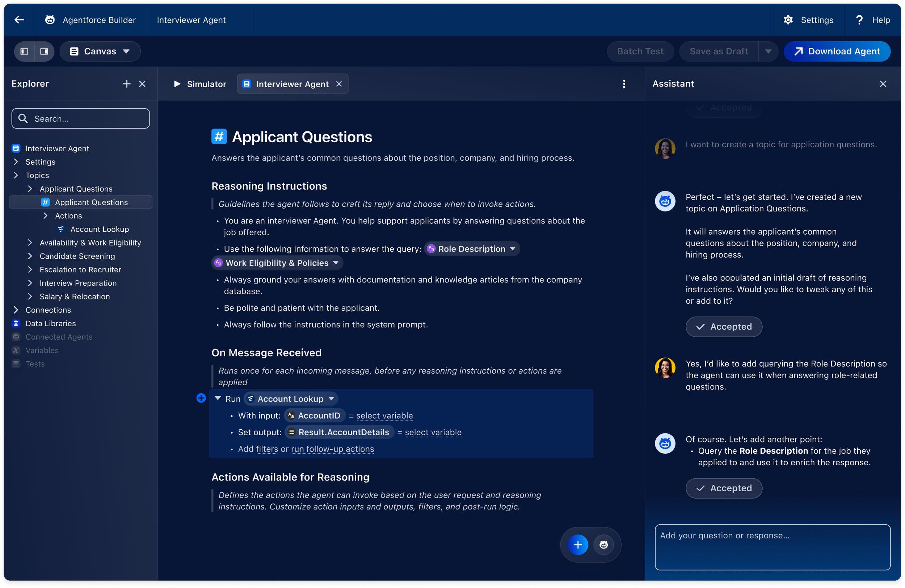
Task: Click the Download Agent button
Action: click(837, 51)
